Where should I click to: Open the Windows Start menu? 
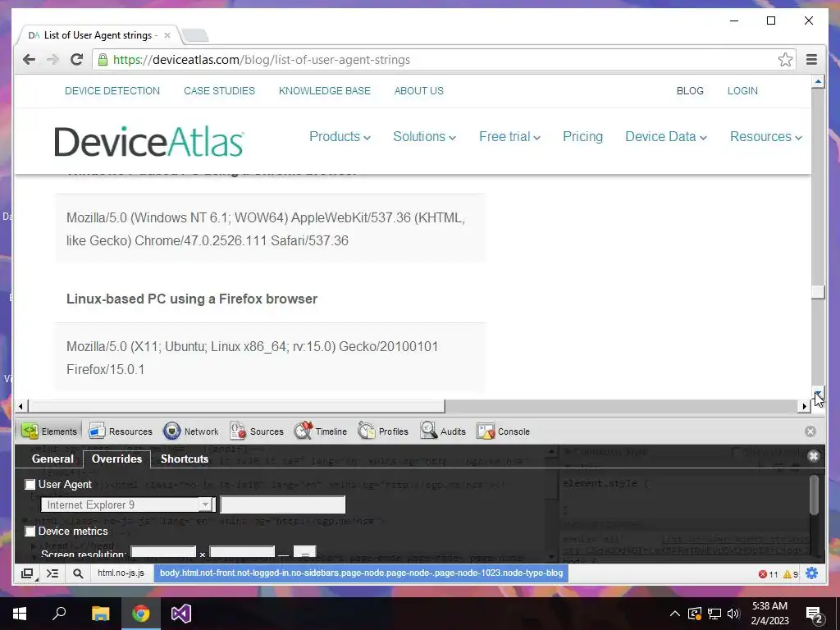click(x=20, y=614)
